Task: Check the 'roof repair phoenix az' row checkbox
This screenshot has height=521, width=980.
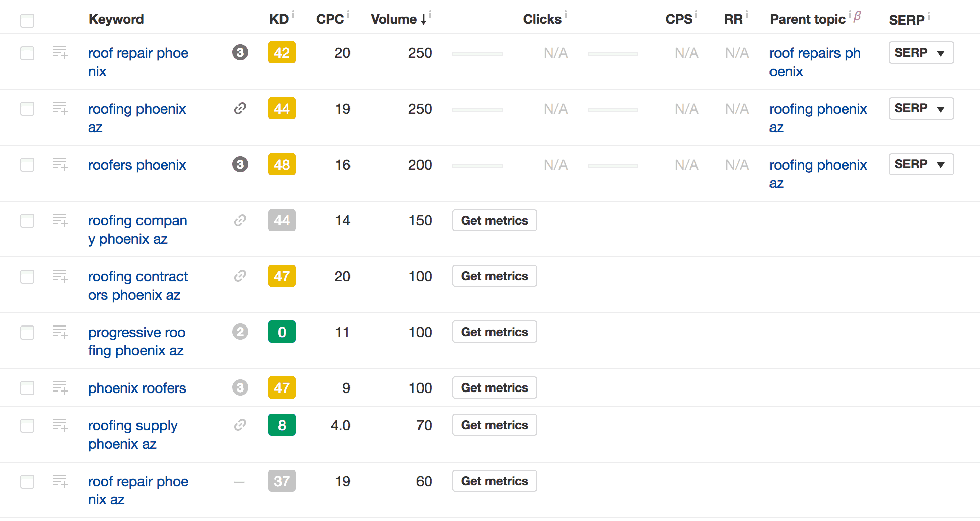Action: (x=27, y=481)
